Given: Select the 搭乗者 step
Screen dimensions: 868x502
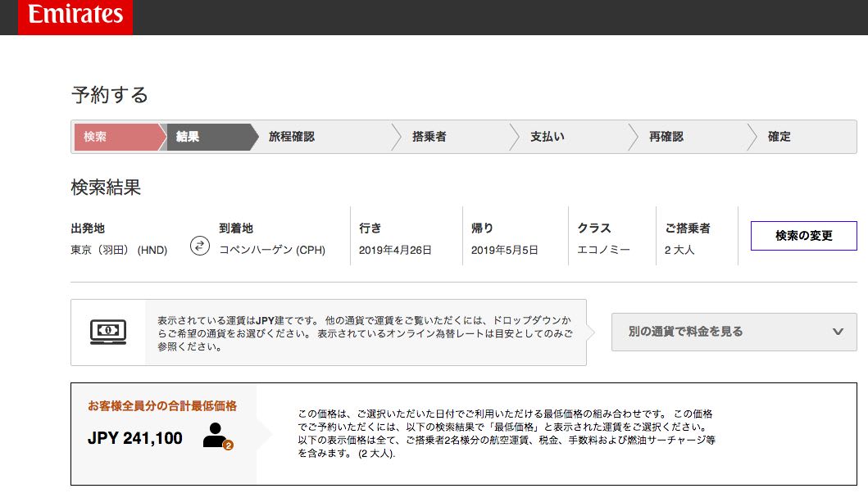Looking at the screenshot, I should 429,137.
